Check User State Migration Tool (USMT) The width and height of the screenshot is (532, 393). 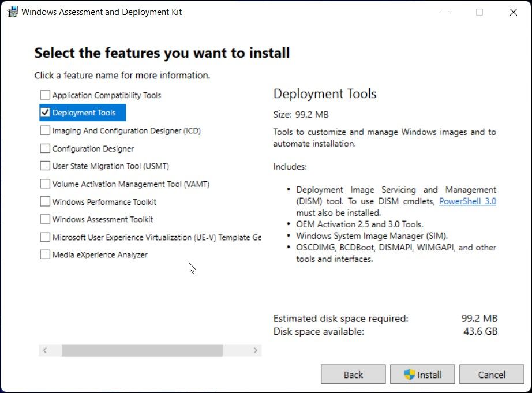[44, 166]
